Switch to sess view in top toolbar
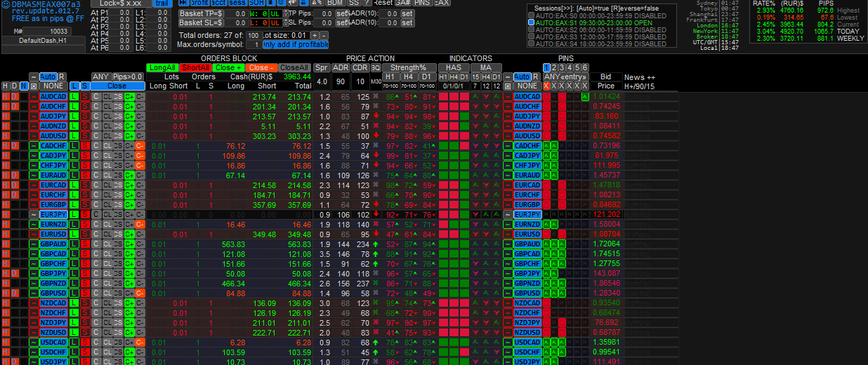The height and width of the screenshot is (365, 868). coord(239,3)
